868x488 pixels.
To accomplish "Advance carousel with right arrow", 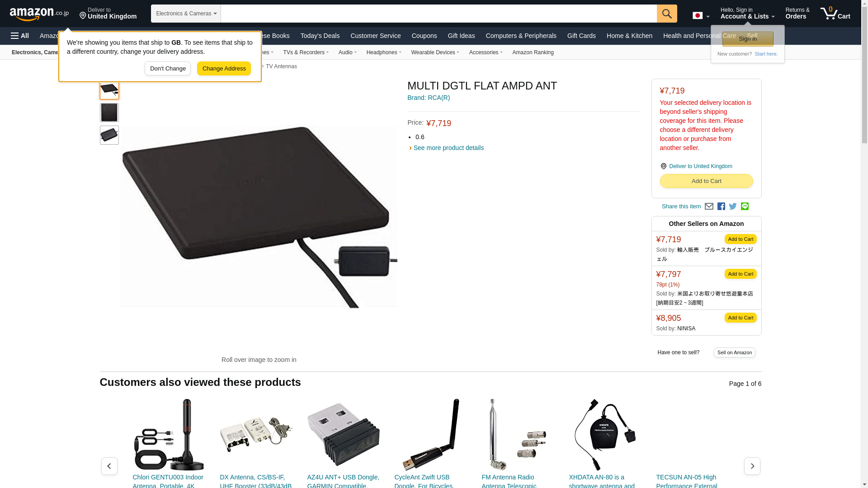I will 752,466.
